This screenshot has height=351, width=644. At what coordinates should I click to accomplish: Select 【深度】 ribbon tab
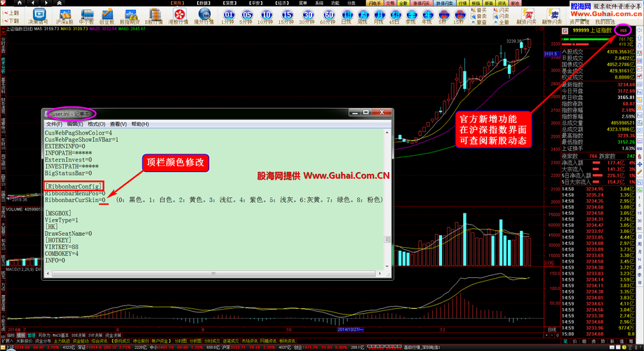pos(229,3)
